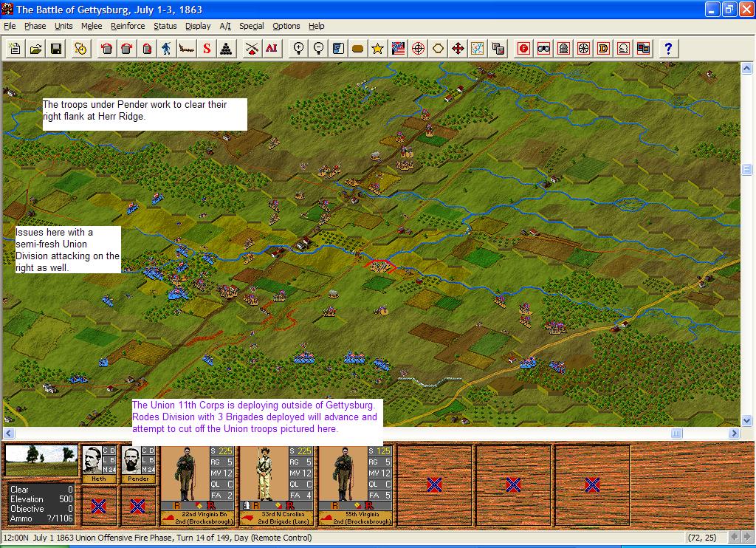Open the Reinforce menu
The height and width of the screenshot is (548, 756).
[128, 26]
